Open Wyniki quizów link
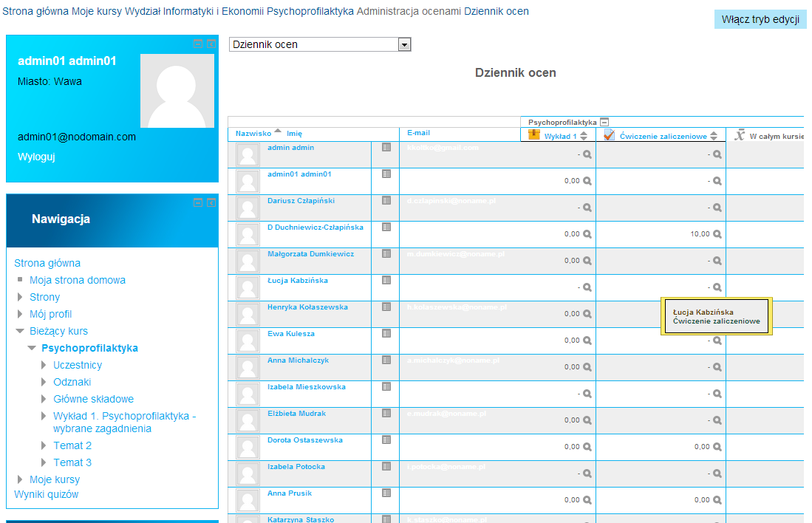The image size is (812, 523). pos(46,494)
